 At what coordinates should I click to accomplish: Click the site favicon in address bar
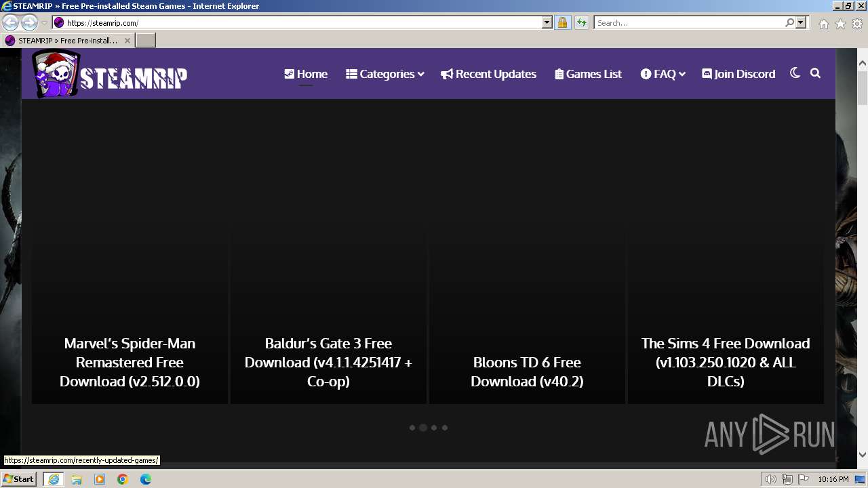click(x=59, y=22)
